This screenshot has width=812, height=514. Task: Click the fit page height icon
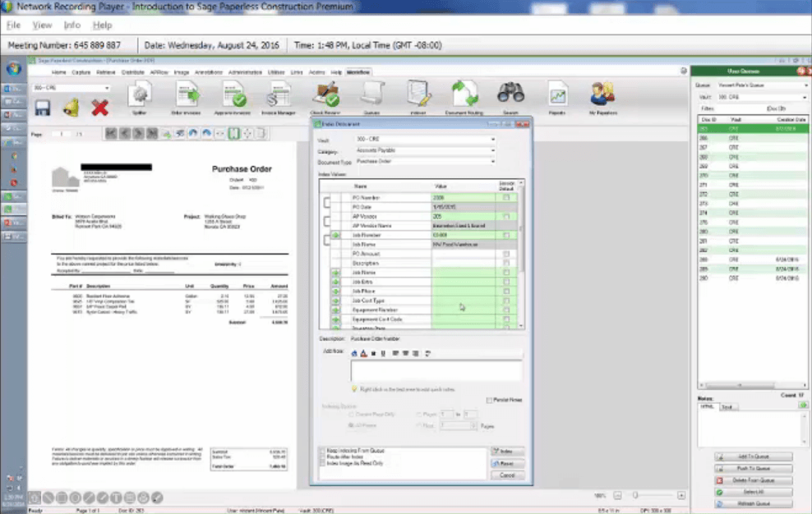coord(234,134)
